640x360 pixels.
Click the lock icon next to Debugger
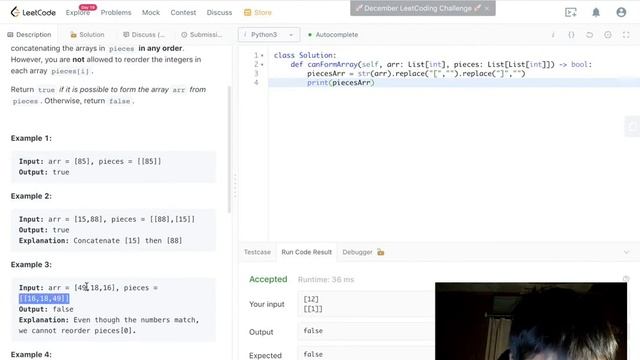pyautogui.click(x=380, y=252)
